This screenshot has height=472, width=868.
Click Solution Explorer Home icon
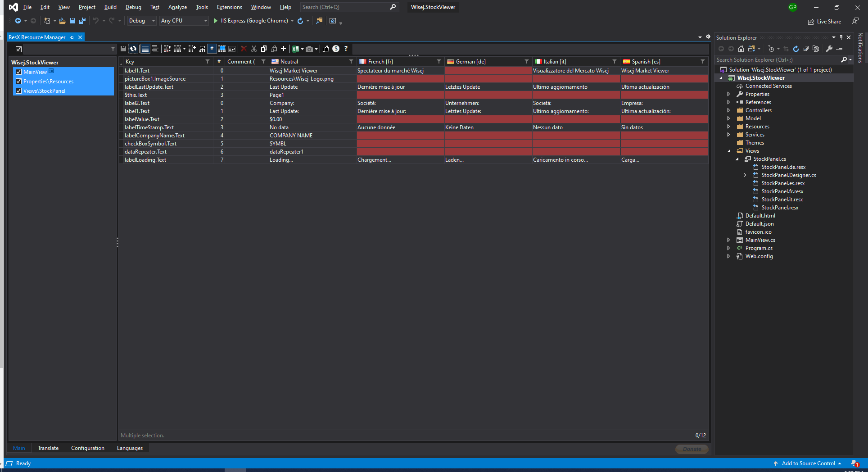741,49
